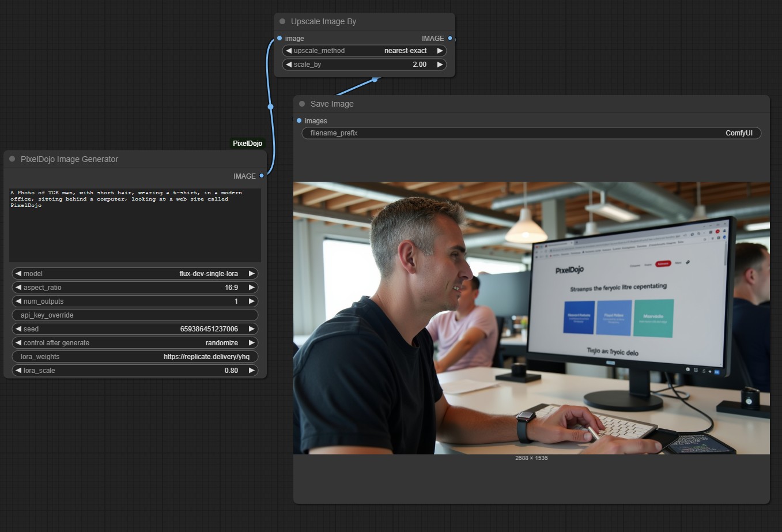Viewport: 782px width, 532px height.
Task: Decrease lora_scale with left arrow
Action: click(18, 371)
